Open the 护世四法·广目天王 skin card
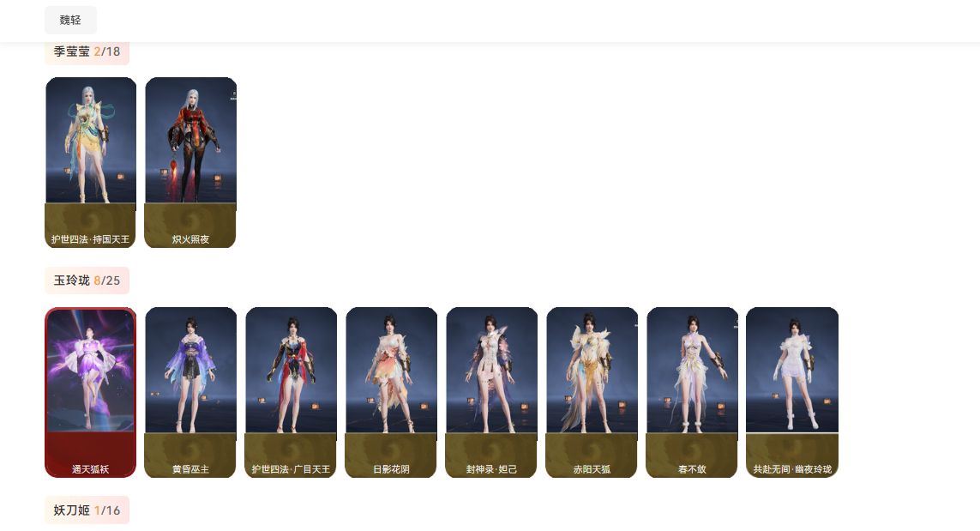 click(x=291, y=392)
